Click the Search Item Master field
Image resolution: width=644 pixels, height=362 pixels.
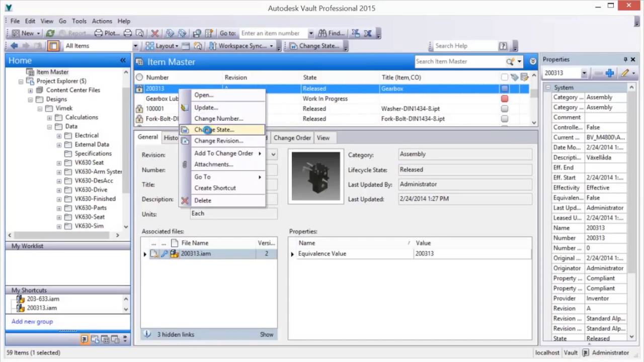(x=460, y=61)
